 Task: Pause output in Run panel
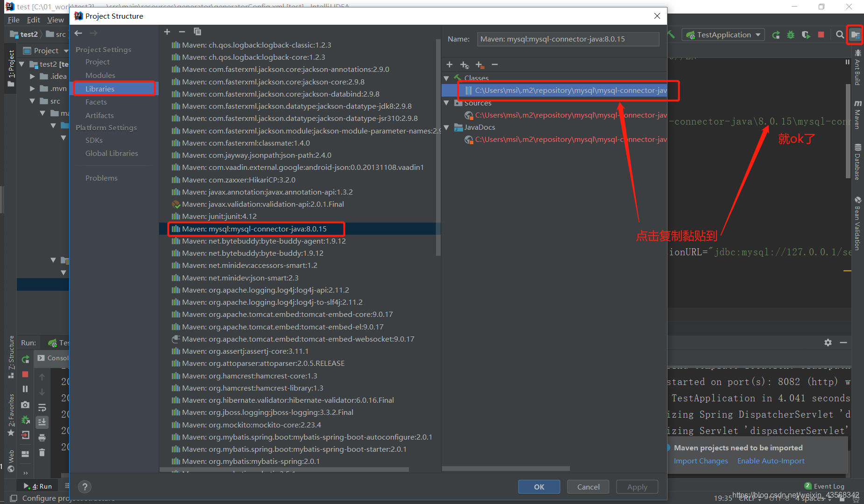tap(25, 389)
